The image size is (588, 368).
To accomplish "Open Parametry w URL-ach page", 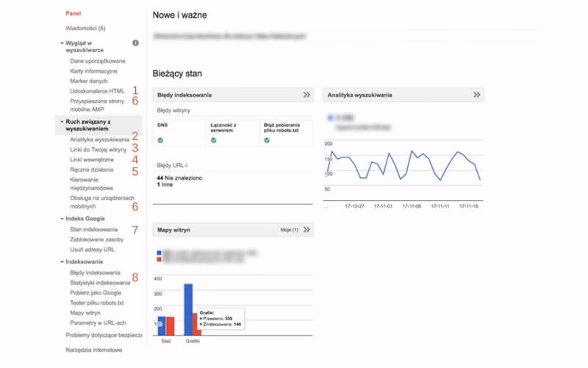I will click(x=98, y=323).
